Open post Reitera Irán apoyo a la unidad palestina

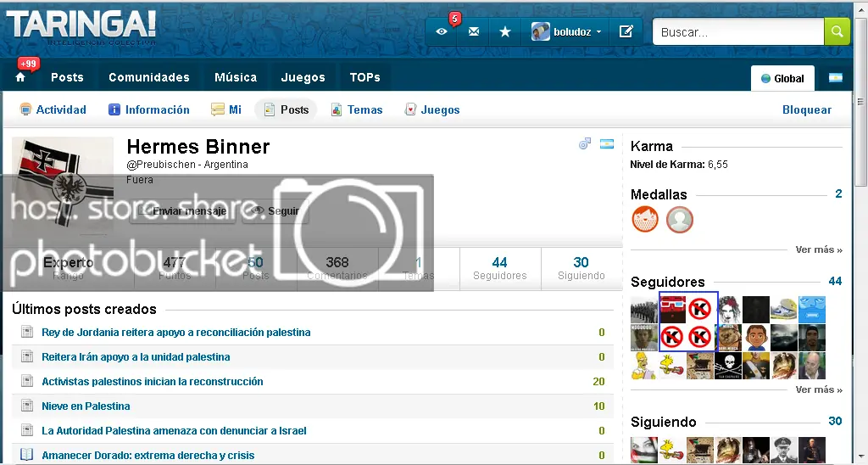tap(136, 357)
